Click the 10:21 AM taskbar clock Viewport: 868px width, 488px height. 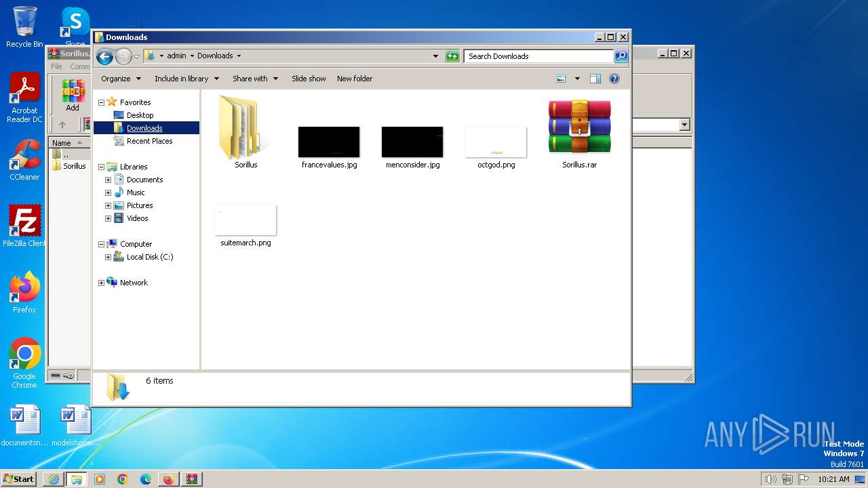[833, 479]
